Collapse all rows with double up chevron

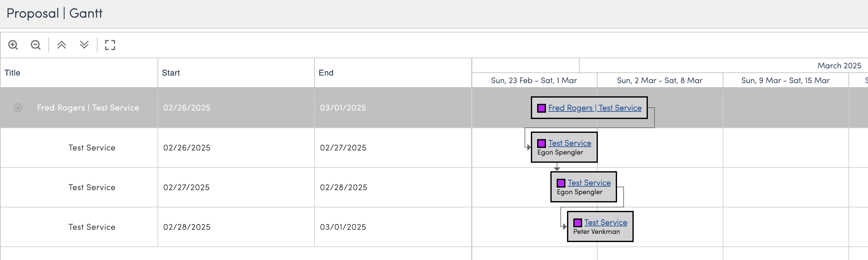(61, 45)
